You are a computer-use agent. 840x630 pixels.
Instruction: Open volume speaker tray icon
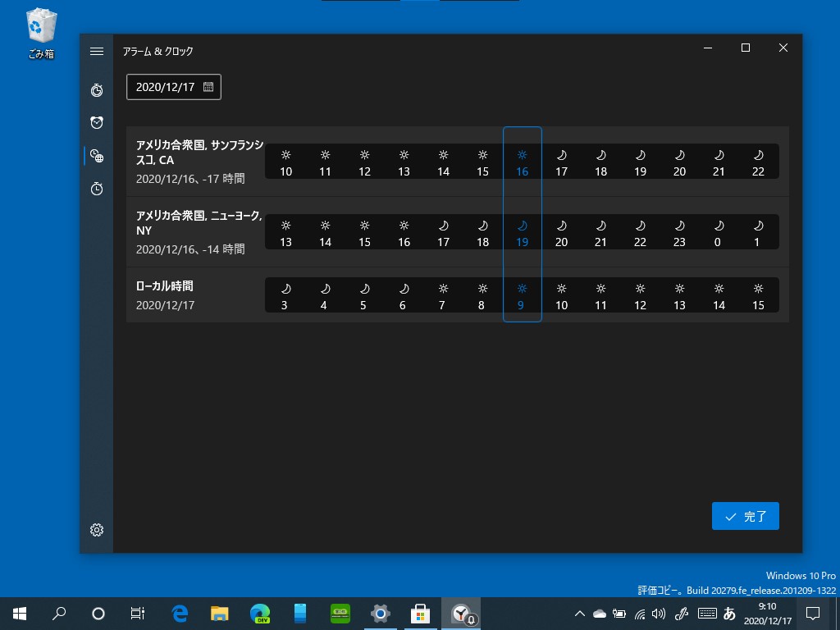[659, 614]
